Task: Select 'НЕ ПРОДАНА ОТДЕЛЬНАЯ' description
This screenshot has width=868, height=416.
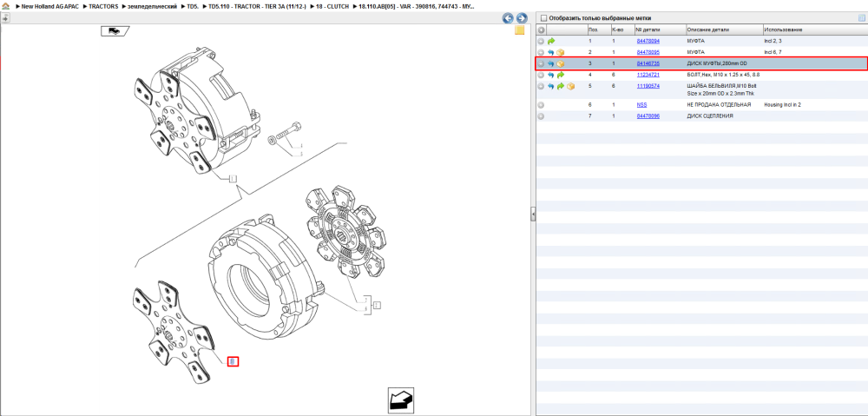Action: point(719,105)
